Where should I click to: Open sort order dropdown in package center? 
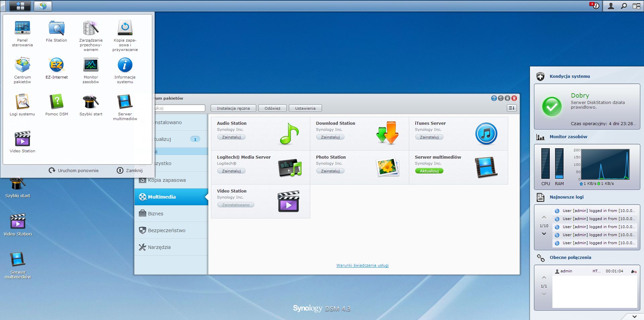pyautogui.click(x=512, y=108)
